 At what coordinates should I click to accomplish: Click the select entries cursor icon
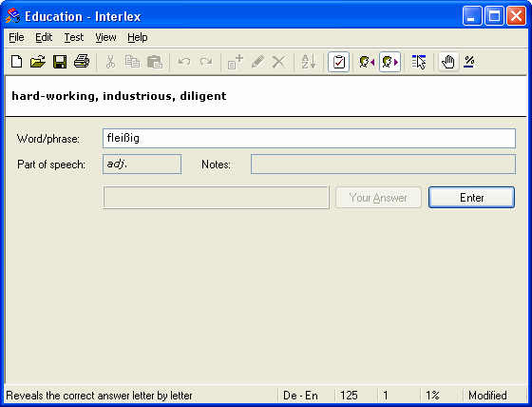(x=419, y=62)
